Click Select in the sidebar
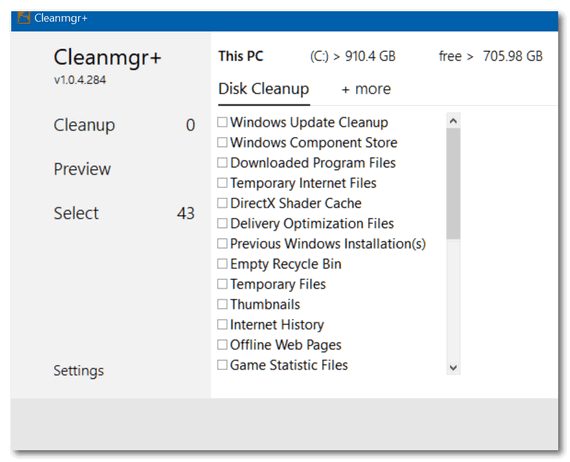This screenshot has width=570, height=462. click(76, 213)
